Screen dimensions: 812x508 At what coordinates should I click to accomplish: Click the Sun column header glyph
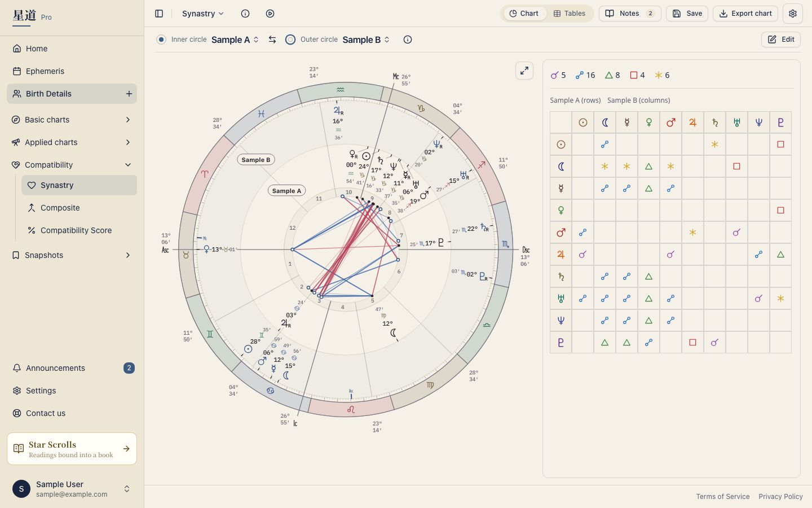click(x=583, y=122)
